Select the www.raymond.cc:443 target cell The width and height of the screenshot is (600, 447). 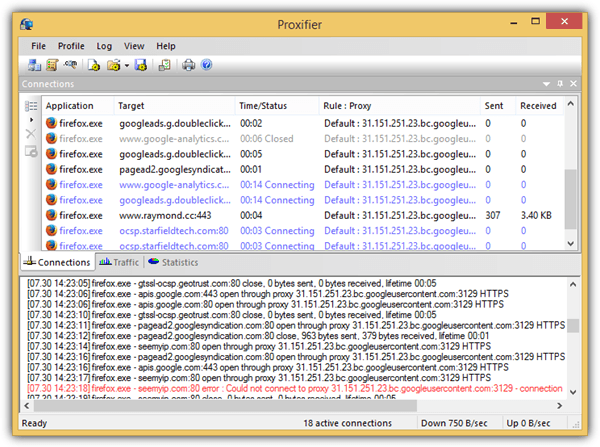click(x=165, y=215)
